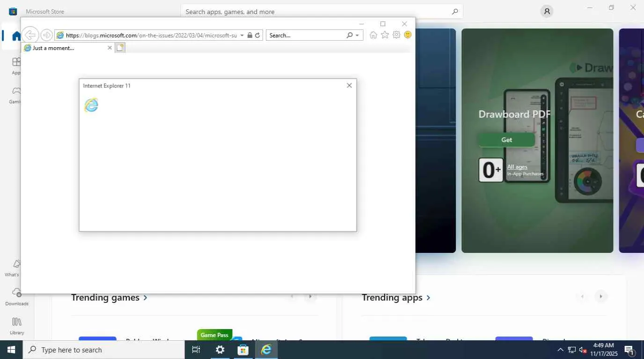This screenshot has height=359, width=644.
Task: Open Internet Explorer Tools gear menu
Action: pyautogui.click(x=396, y=35)
